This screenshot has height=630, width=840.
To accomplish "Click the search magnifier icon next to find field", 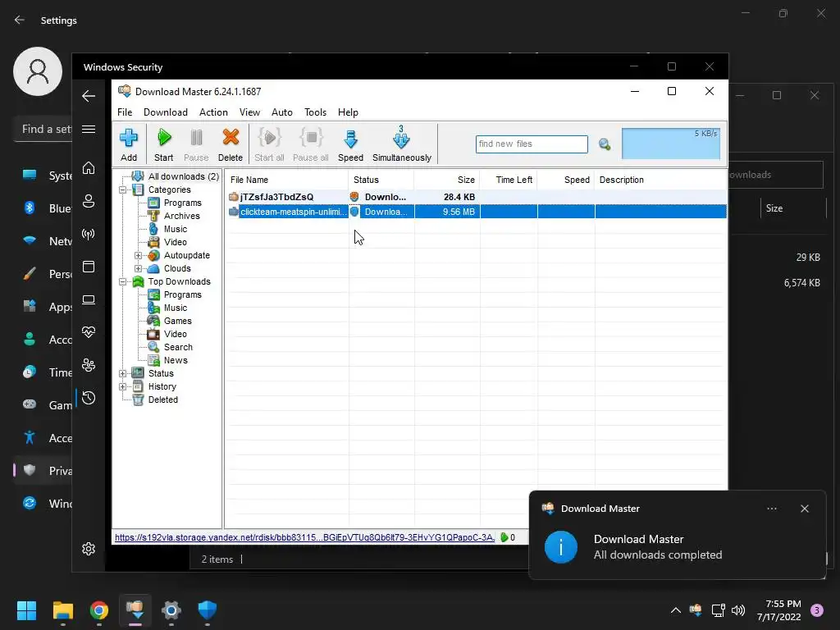I will pos(605,144).
